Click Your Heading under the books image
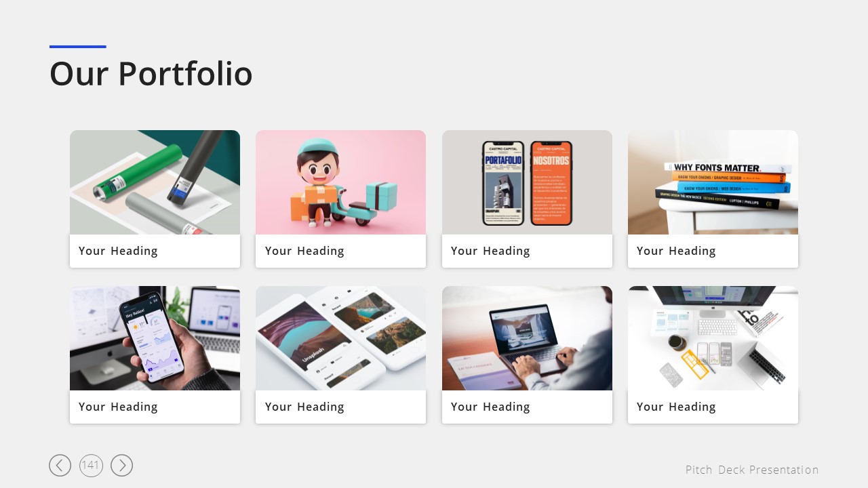 tap(676, 251)
